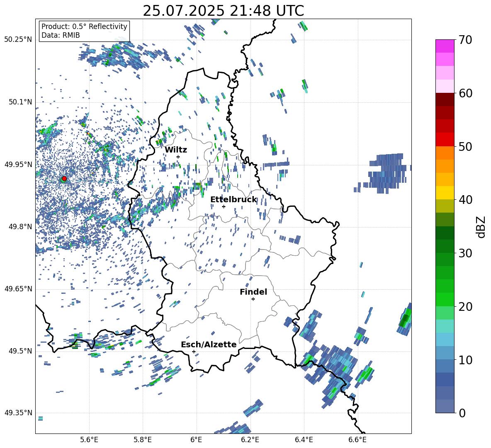Pick the magenta 68-70 dBZ color band

(445, 46)
